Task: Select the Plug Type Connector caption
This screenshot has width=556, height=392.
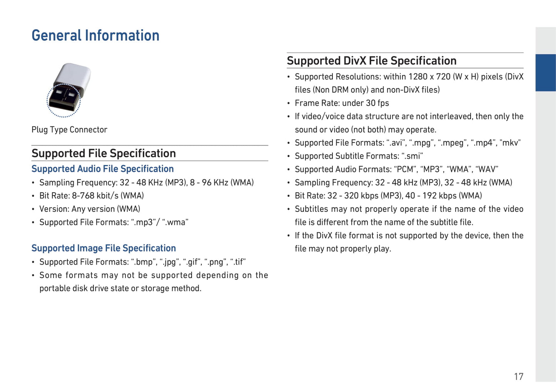Action: tap(69, 130)
